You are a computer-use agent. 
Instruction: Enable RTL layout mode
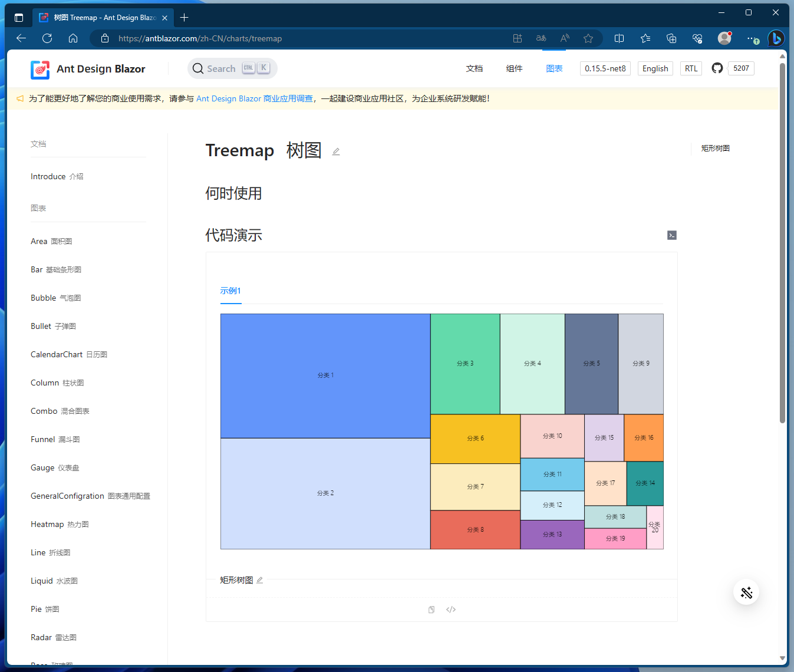691,68
